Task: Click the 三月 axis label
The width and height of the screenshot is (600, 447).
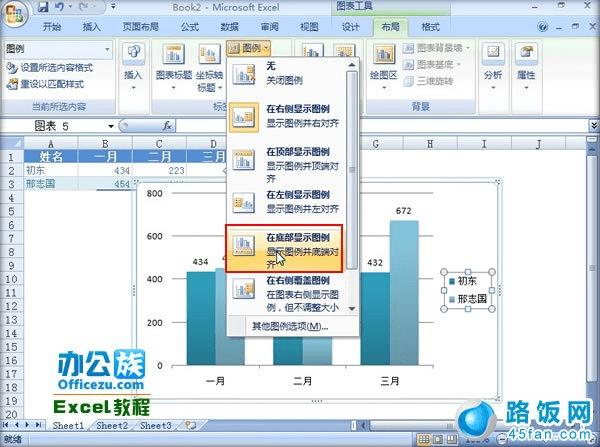Action: click(390, 381)
